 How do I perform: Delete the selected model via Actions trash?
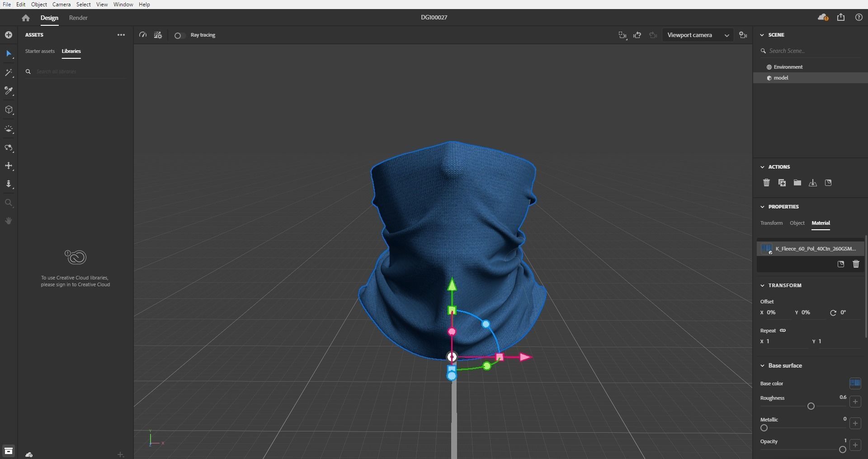tap(766, 183)
